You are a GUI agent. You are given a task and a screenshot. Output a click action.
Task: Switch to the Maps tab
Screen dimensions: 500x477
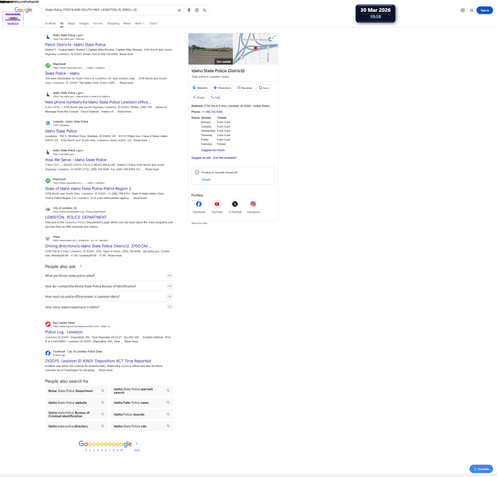(x=71, y=24)
